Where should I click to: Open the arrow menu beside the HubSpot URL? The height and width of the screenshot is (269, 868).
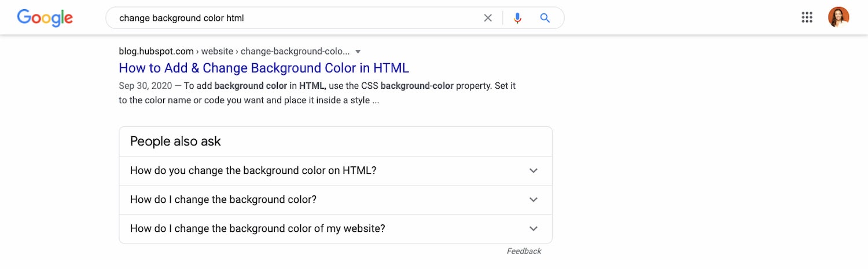[358, 51]
